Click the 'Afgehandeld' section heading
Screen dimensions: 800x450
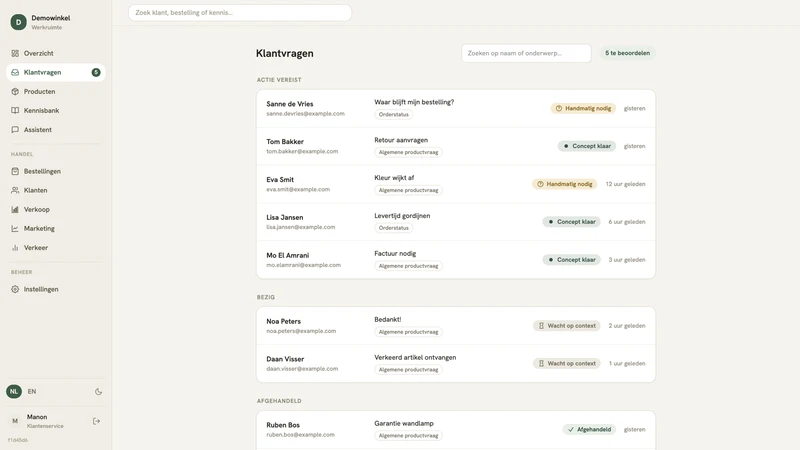pos(279,401)
